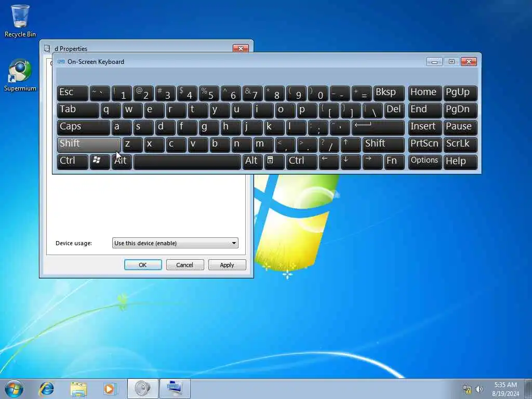Click the Pause key
Image resolution: width=532 pixels, height=399 pixels.
(x=460, y=128)
